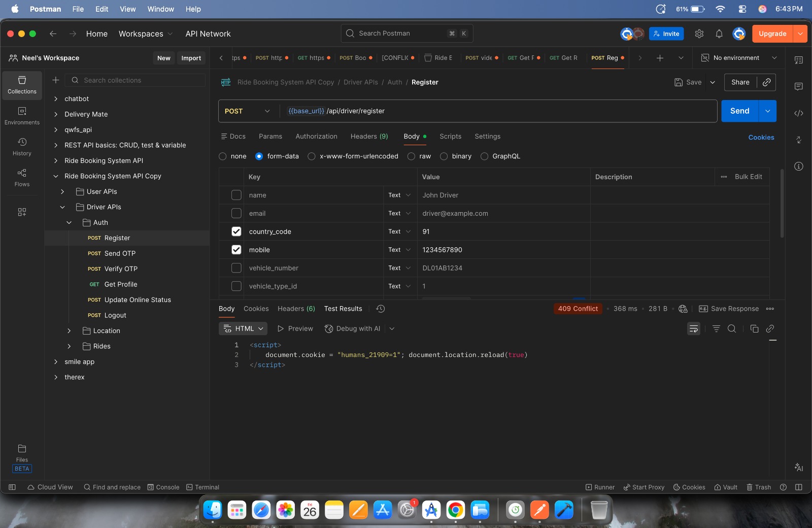This screenshot has width=812, height=528.
Task: Click the request URL input field
Action: (x=497, y=111)
